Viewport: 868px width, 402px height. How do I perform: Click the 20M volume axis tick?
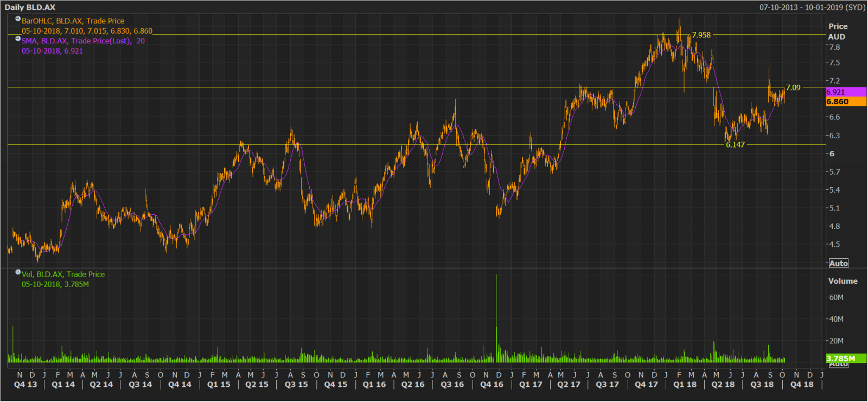836,341
